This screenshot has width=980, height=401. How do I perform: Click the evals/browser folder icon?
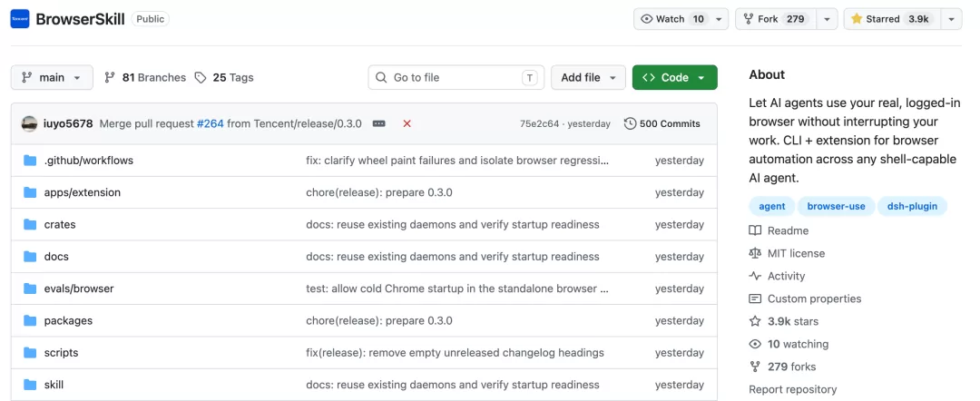(30, 289)
